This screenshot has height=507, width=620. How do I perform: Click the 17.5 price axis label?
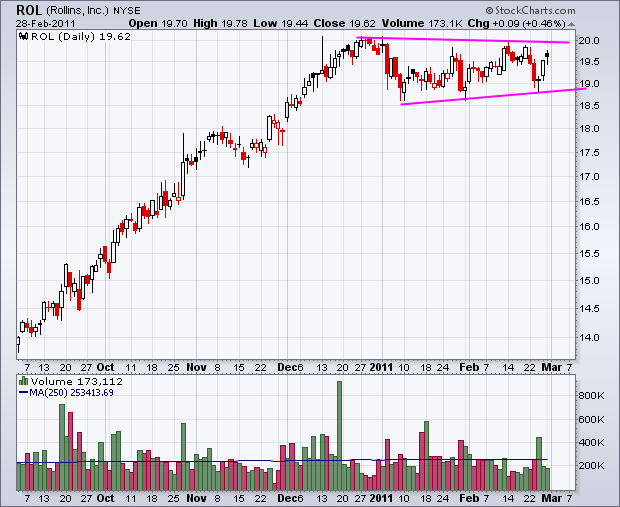589,152
